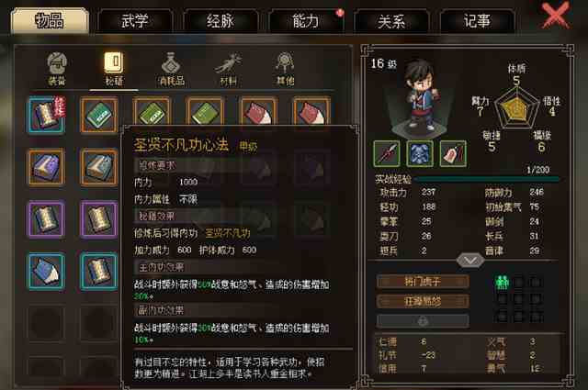The height and width of the screenshot is (390, 588).
Task: Click the equipped blue armor slot
Action: pyautogui.click(x=420, y=153)
